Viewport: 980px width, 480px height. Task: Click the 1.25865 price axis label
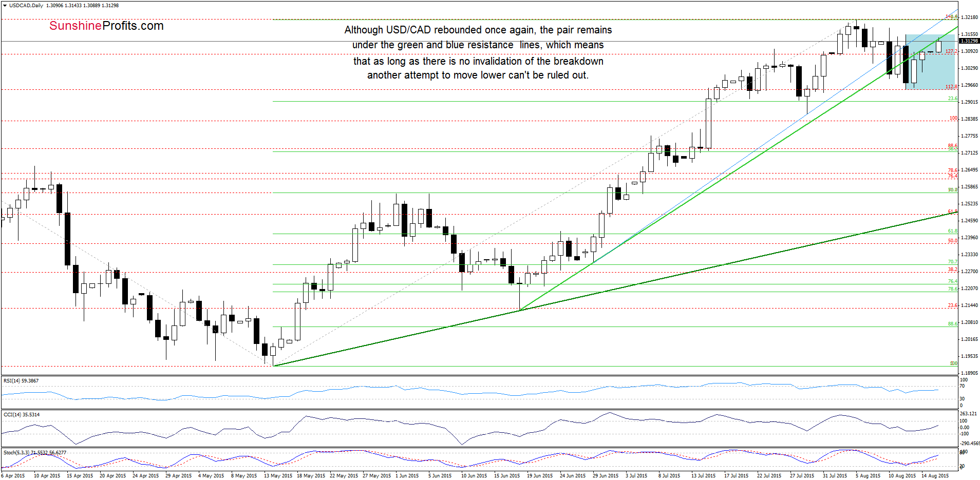[970, 187]
